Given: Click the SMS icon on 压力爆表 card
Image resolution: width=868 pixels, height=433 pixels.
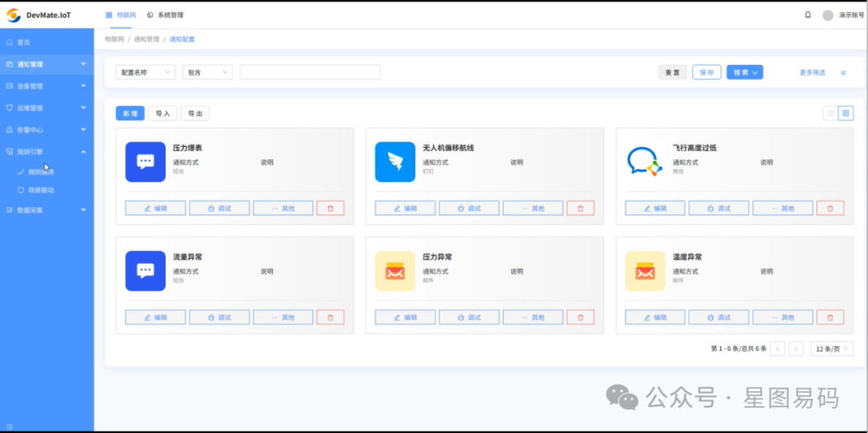Looking at the screenshot, I should coord(145,162).
